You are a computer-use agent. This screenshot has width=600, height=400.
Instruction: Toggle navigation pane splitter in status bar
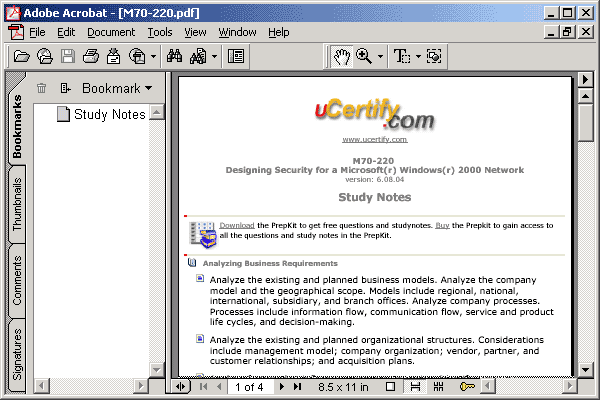tap(181, 387)
